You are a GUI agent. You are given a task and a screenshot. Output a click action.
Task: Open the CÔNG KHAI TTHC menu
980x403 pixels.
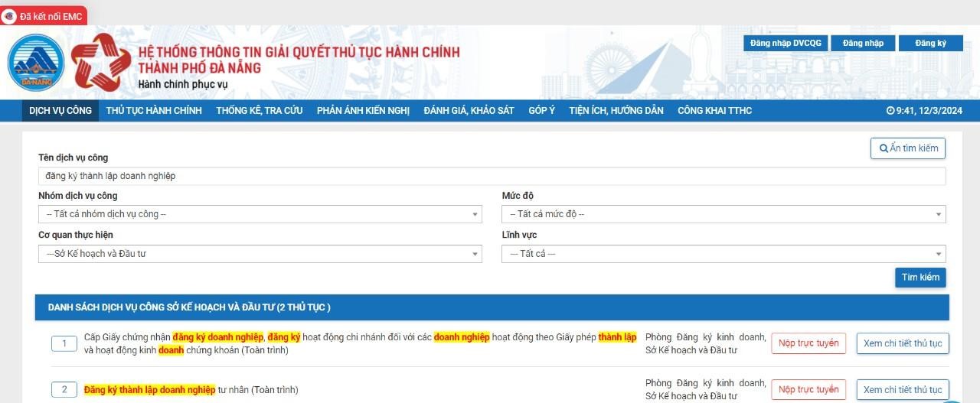point(715,111)
